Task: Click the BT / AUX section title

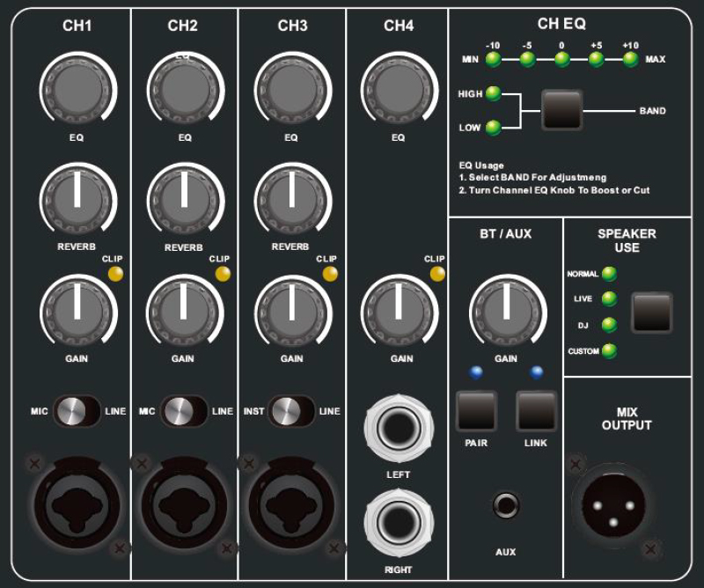Action: (505, 233)
